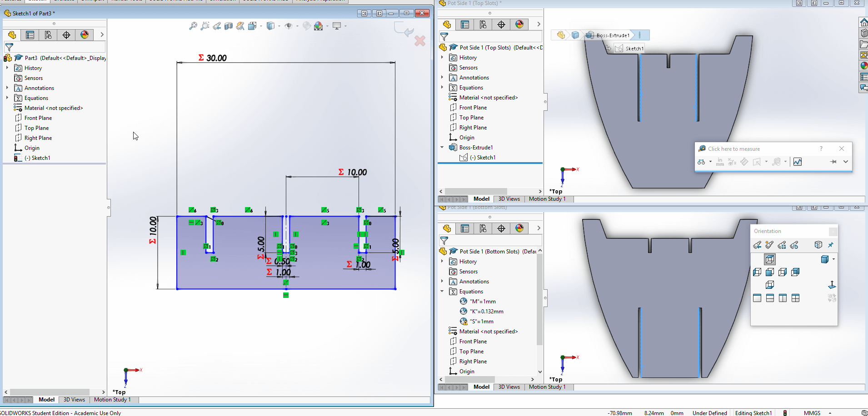The height and width of the screenshot is (416, 868).
Task: Switch to 3D Views tab in Part3 window
Action: (74, 400)
